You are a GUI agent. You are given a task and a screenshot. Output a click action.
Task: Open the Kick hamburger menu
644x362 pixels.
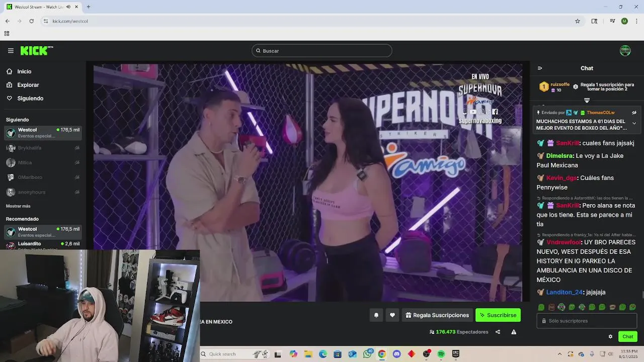11,50
